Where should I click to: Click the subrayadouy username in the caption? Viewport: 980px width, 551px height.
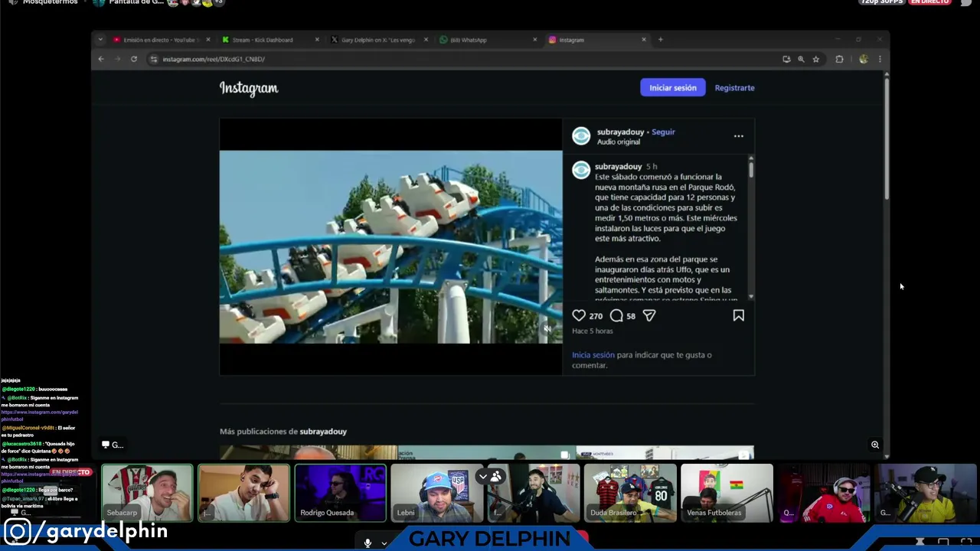point(619,166)
